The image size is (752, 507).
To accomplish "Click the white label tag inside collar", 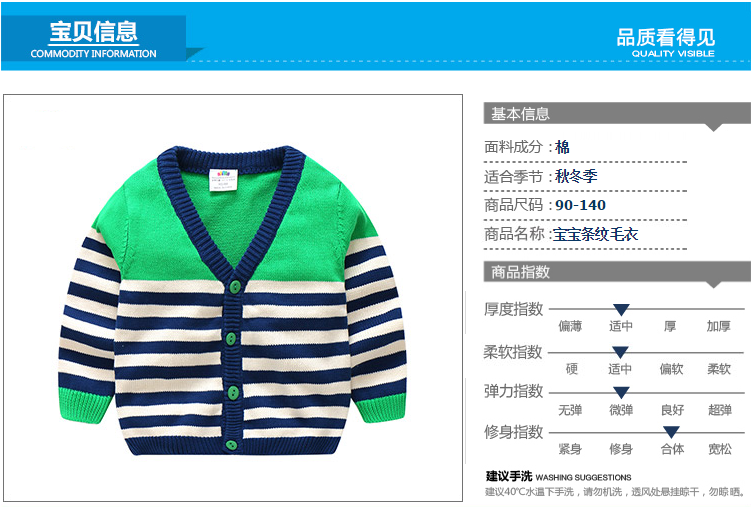I will tap(223, 179).
